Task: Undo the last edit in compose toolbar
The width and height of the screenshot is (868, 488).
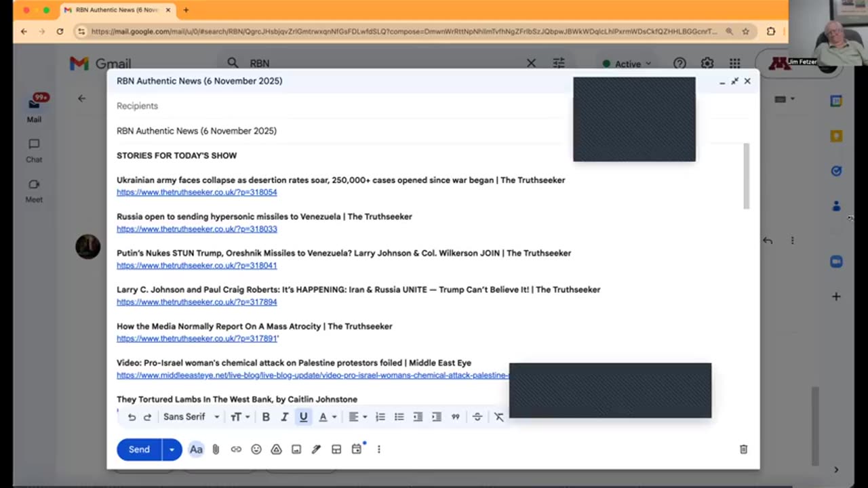Action: point(132,417)
